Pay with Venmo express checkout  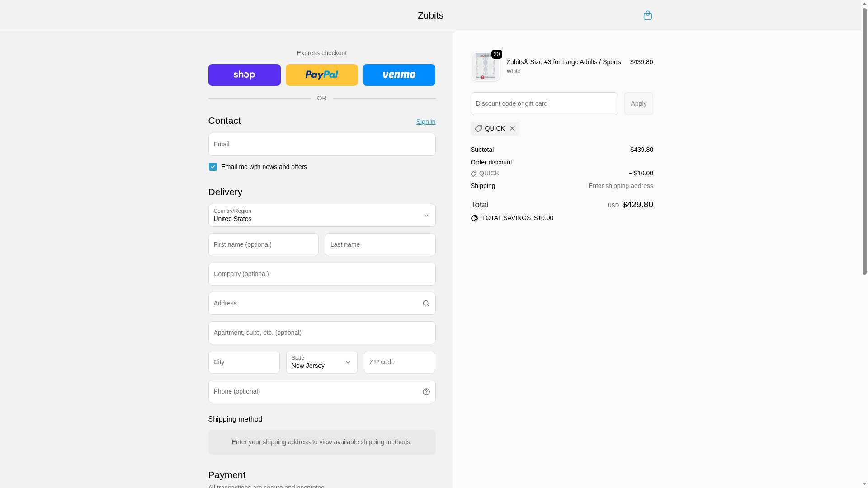[x=399, y=75]
